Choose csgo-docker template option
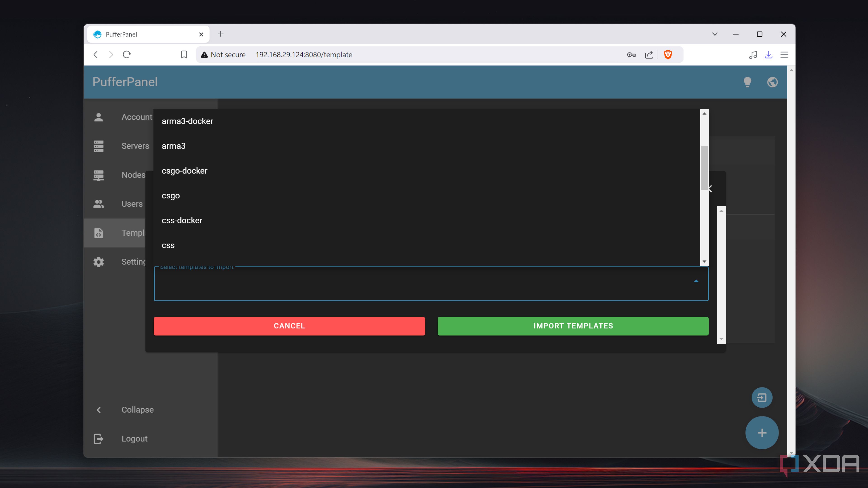The height and width of the screenshot is (488, 868). click(x=427, y=171)
